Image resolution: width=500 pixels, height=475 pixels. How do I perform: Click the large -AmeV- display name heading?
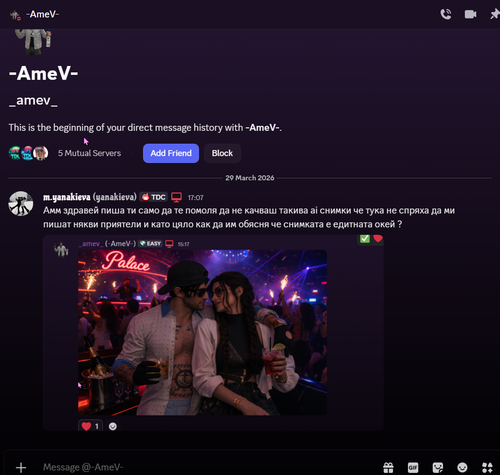[43, 73]
